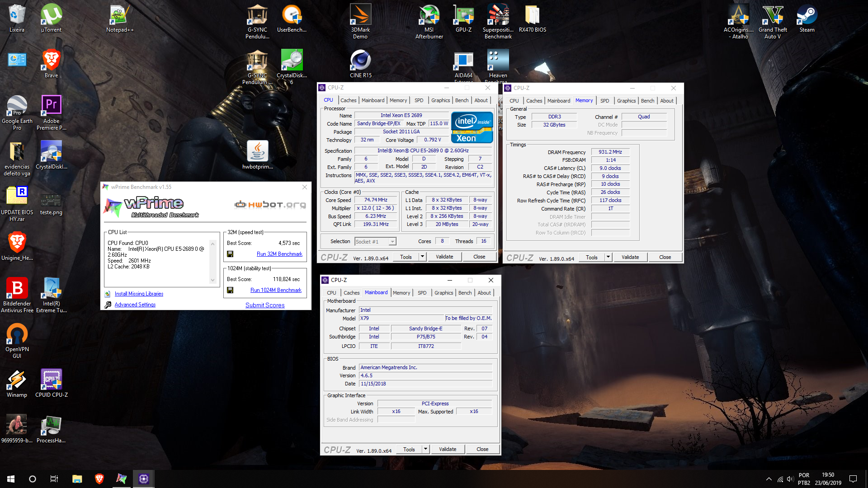Open RX470 BIOS folder icon
The width and height of the screenshot is (868, 488).
(532, 19)
